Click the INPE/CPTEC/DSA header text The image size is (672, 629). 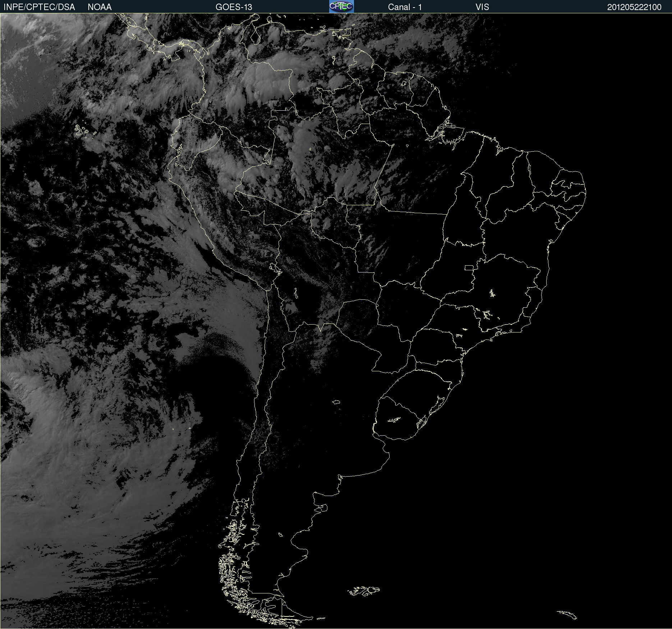tap(39, 7)
